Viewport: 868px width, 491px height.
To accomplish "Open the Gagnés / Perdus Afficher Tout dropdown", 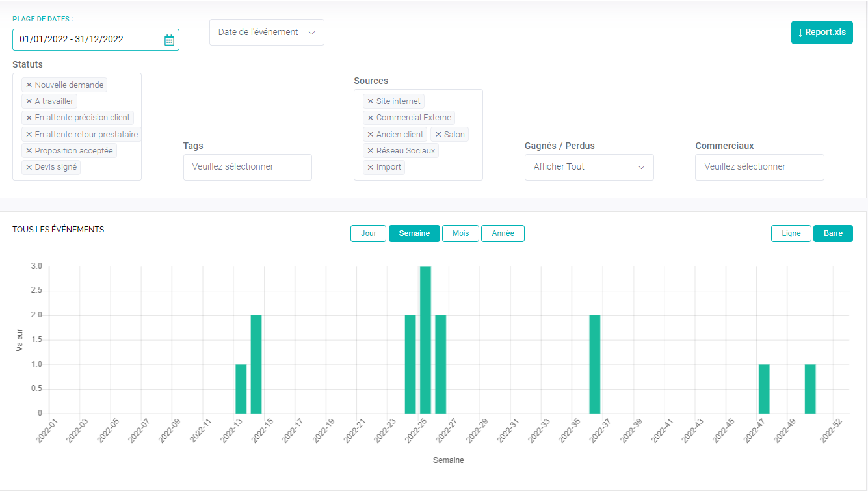I will pos(589,167).
